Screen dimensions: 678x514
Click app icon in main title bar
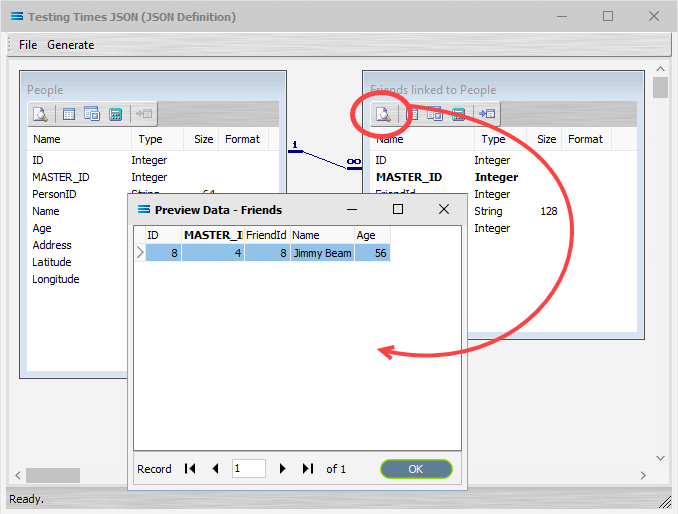pos(17,16)
